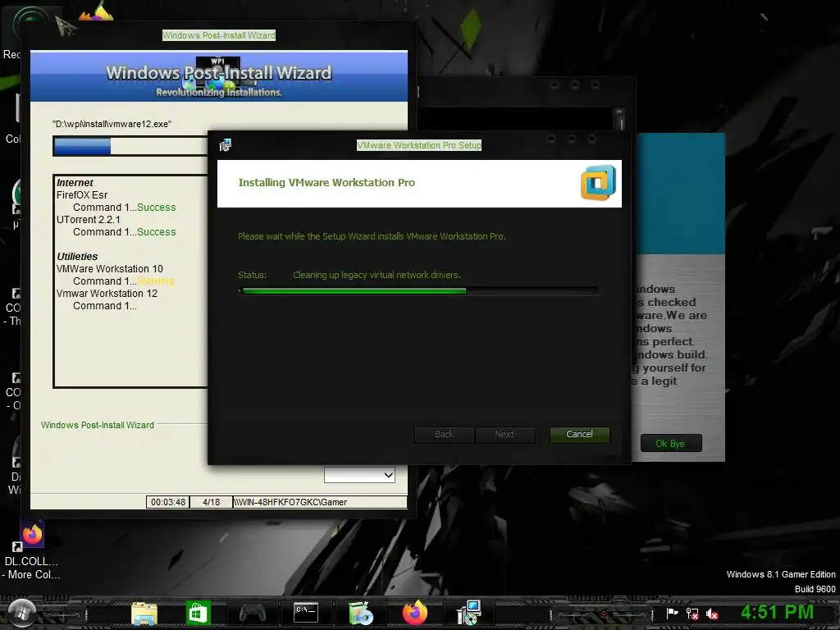Click the scrollbar in the dark background window

620,119
